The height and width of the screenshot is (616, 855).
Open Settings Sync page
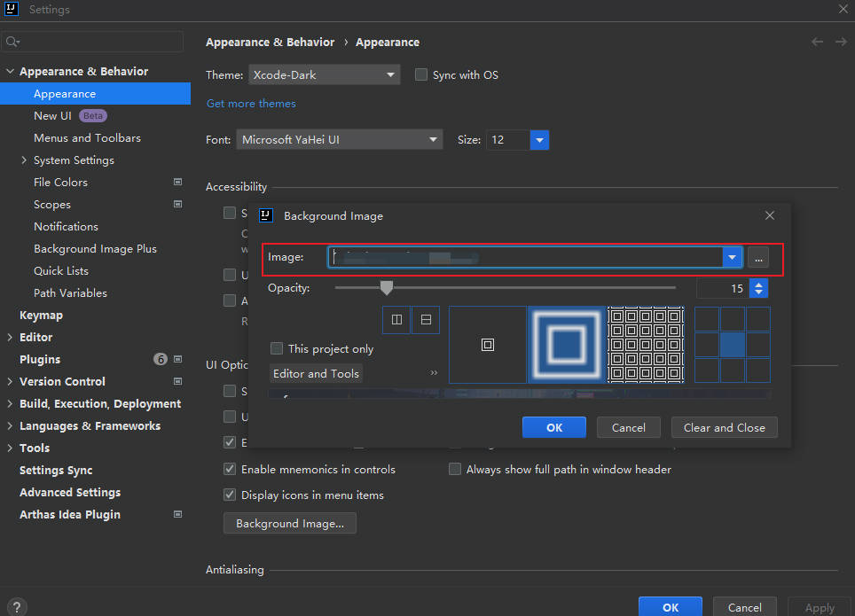tap(56, 470)
